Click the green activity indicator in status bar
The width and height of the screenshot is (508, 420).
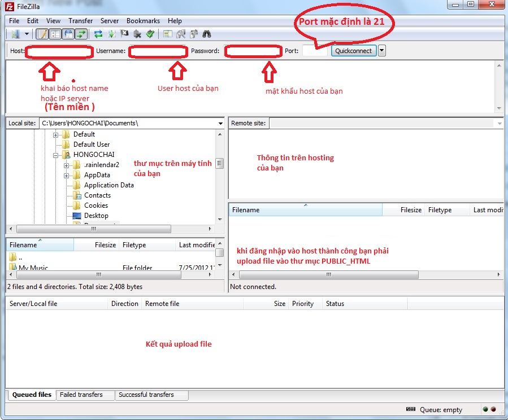click(x=485, y=409)
